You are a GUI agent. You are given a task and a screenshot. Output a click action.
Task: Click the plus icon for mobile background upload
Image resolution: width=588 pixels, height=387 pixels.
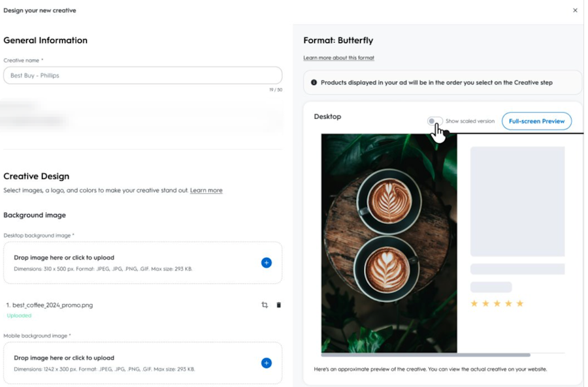coord(267,363)
